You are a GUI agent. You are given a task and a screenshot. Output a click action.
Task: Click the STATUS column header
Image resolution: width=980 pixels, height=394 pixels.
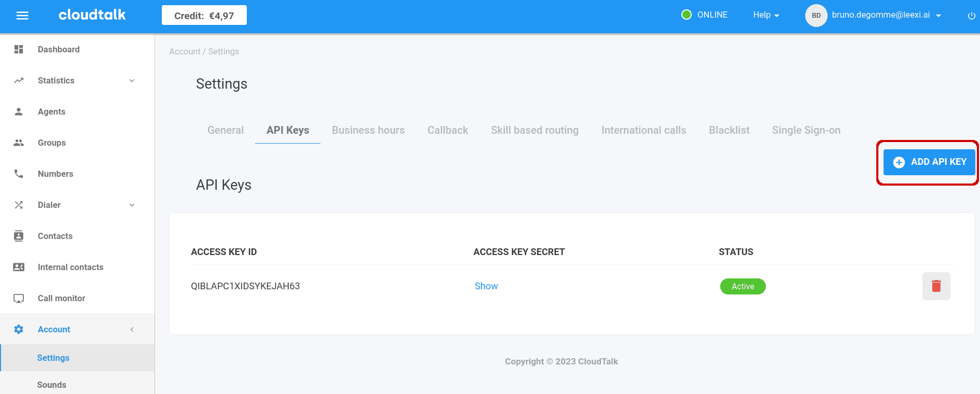pos(736,252)
